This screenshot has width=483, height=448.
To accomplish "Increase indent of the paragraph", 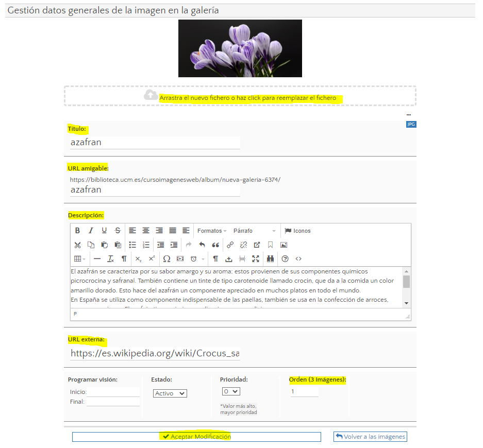I will pyautogui.click(x=174, y=245).
